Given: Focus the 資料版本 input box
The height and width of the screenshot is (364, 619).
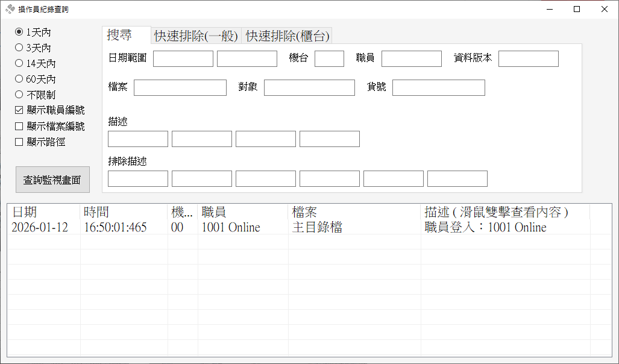Looking at the screenshot, I should [x=529, y=58].
